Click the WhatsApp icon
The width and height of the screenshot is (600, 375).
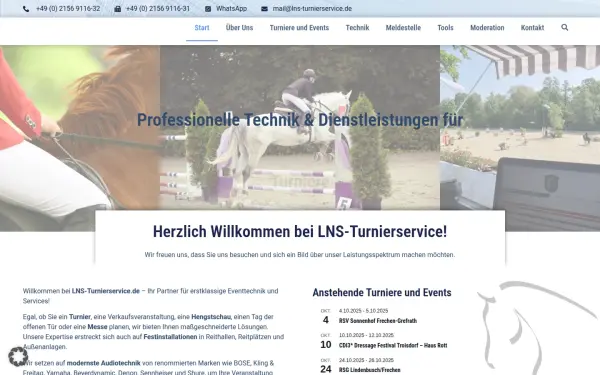click(x=208, y=9)
